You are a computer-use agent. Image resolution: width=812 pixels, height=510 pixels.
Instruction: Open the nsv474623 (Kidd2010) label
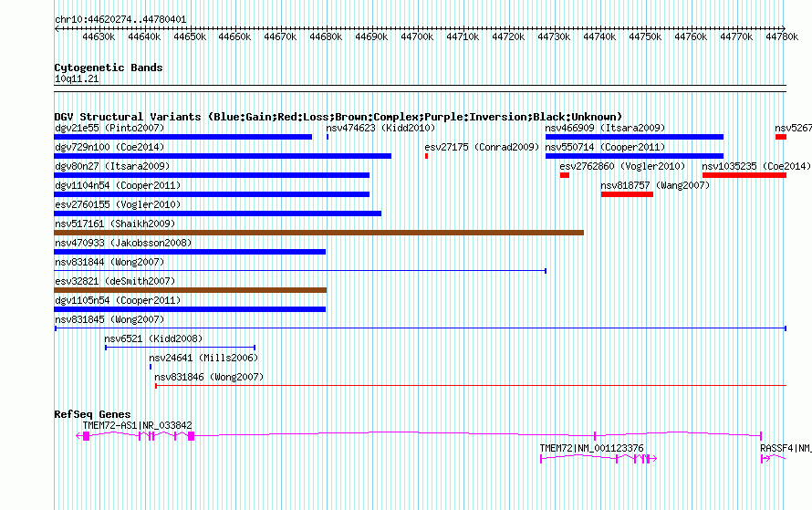pos(380,128)
